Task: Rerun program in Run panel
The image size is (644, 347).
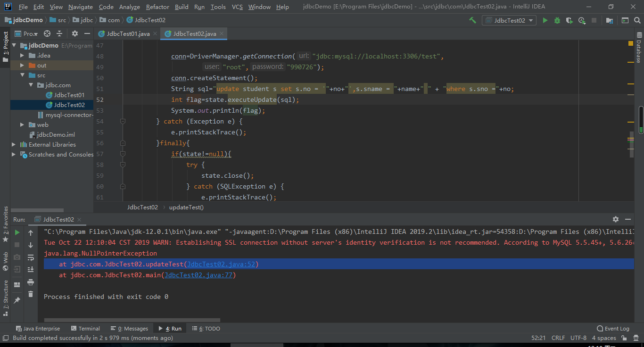Action: [17, 232]
